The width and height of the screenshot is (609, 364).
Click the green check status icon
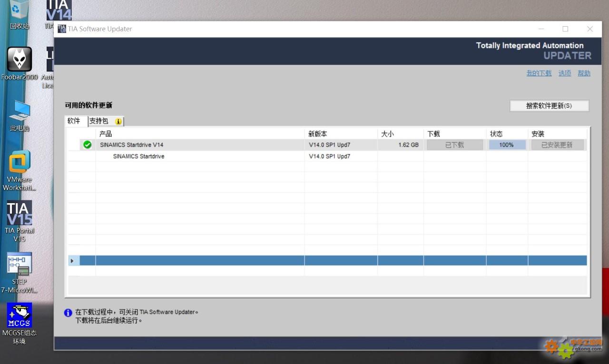(x=87, y=145)
